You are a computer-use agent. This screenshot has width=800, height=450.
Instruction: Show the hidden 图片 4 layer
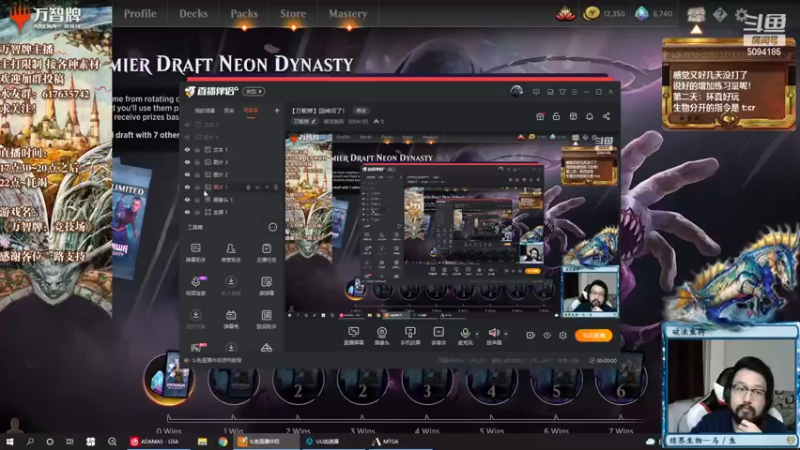[x=187, y=137]
